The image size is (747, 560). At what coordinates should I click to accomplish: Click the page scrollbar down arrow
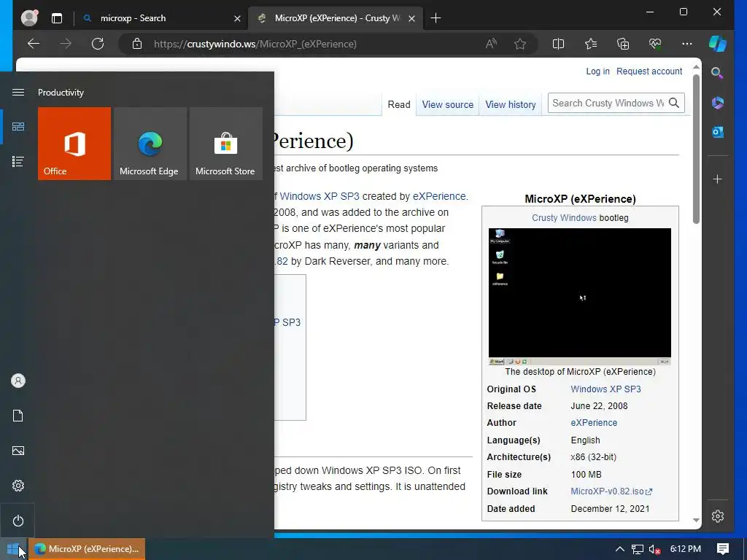tap(696, 520)
